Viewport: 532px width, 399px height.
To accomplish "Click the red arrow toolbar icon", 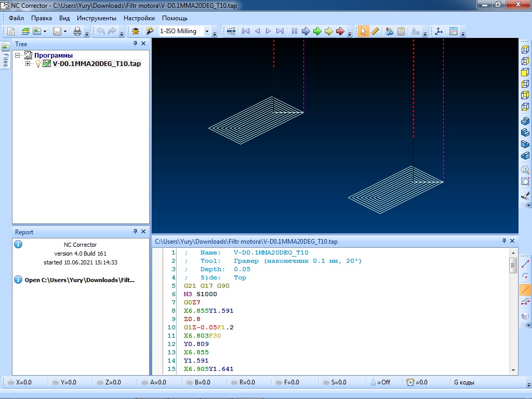I will point(340,31).
